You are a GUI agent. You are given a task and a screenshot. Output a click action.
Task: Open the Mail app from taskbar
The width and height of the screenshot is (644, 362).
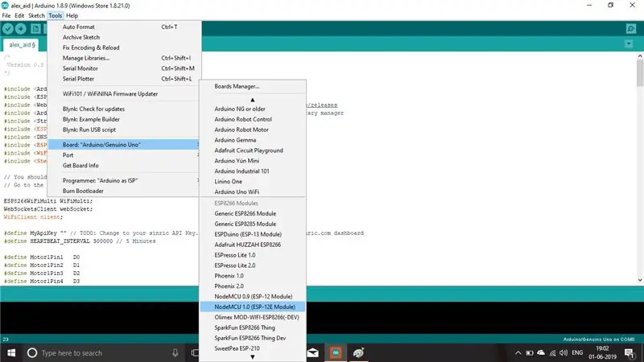click(x=313, y=352)
